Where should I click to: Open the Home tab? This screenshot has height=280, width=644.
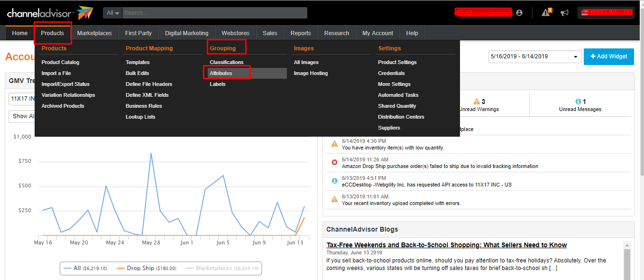coord(20,33)
